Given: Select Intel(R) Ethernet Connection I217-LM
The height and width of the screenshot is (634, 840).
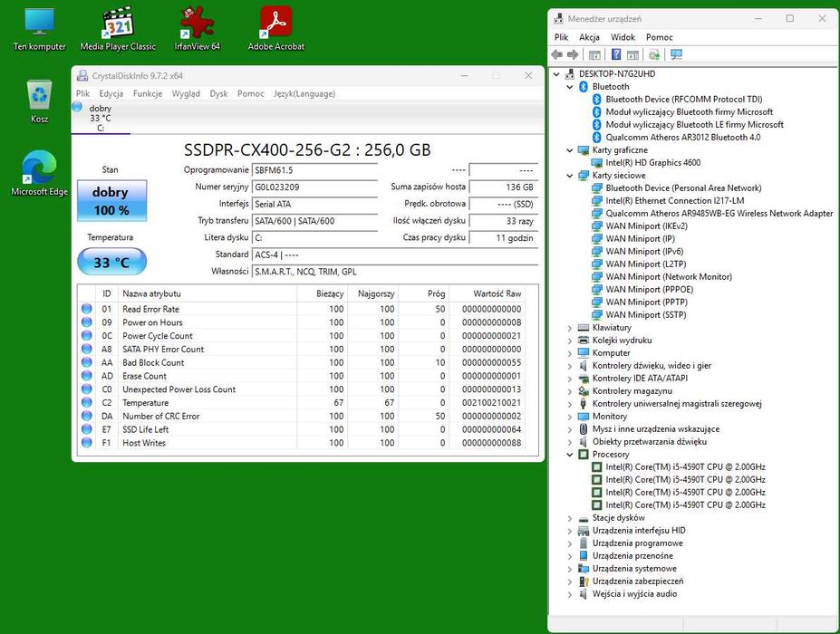Looking at the screenshot, I should [674, 201].
